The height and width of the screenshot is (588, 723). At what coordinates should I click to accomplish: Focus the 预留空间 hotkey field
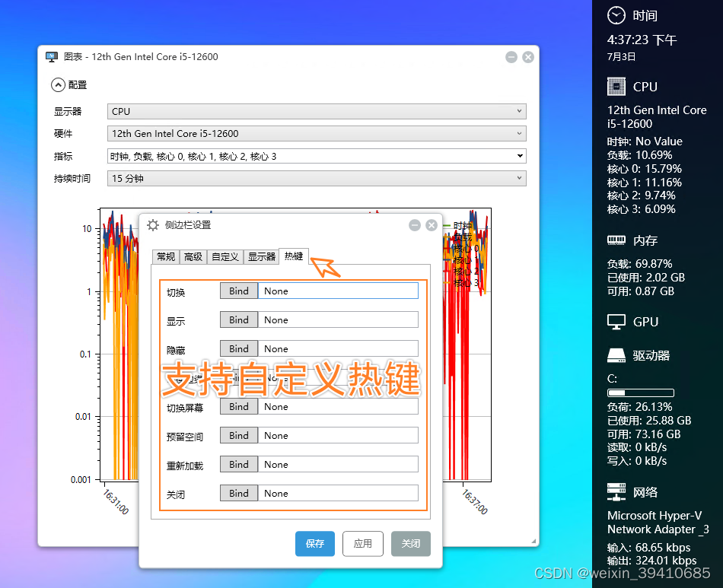[x=338, y=435]
